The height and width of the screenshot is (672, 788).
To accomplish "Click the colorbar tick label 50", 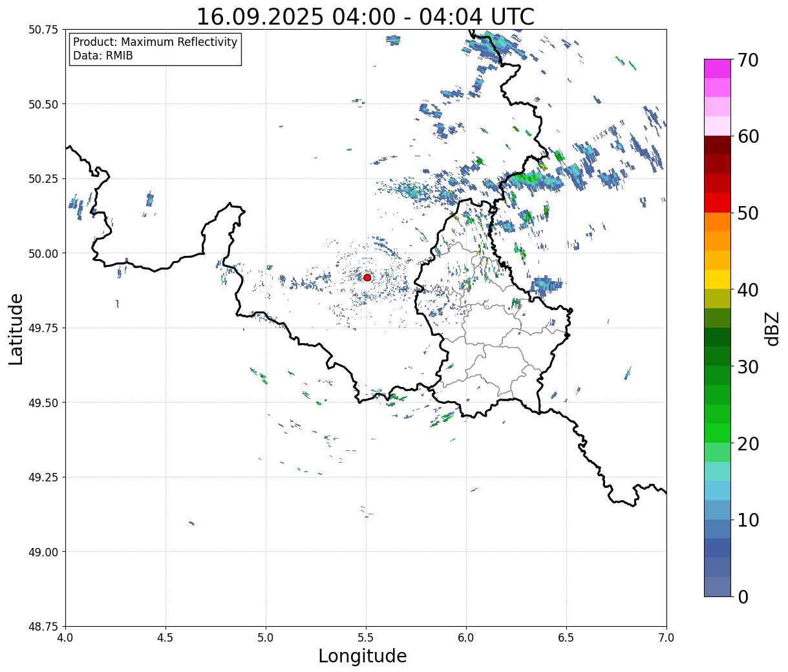I will coord(749,213).
